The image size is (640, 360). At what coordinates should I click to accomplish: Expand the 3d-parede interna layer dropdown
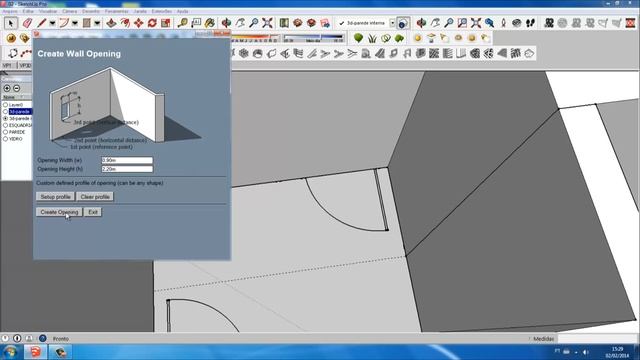pos(392,23)
